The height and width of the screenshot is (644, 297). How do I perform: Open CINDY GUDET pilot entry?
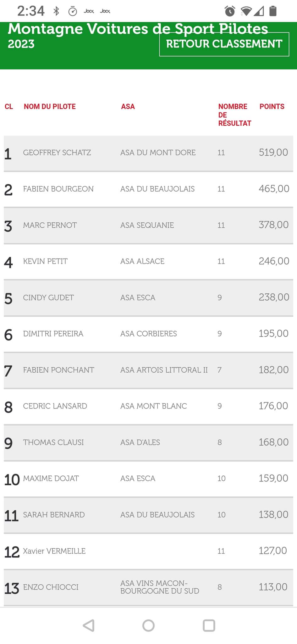48,297
